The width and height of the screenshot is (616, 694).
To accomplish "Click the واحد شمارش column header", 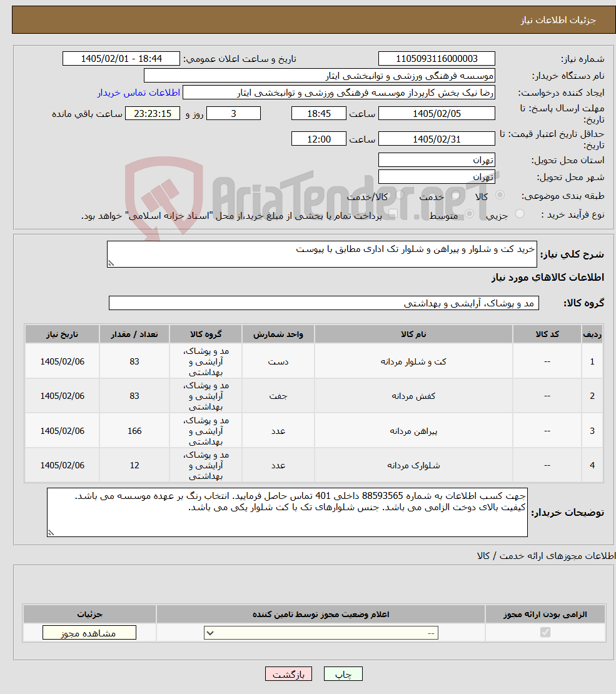I will pos(278,334).
